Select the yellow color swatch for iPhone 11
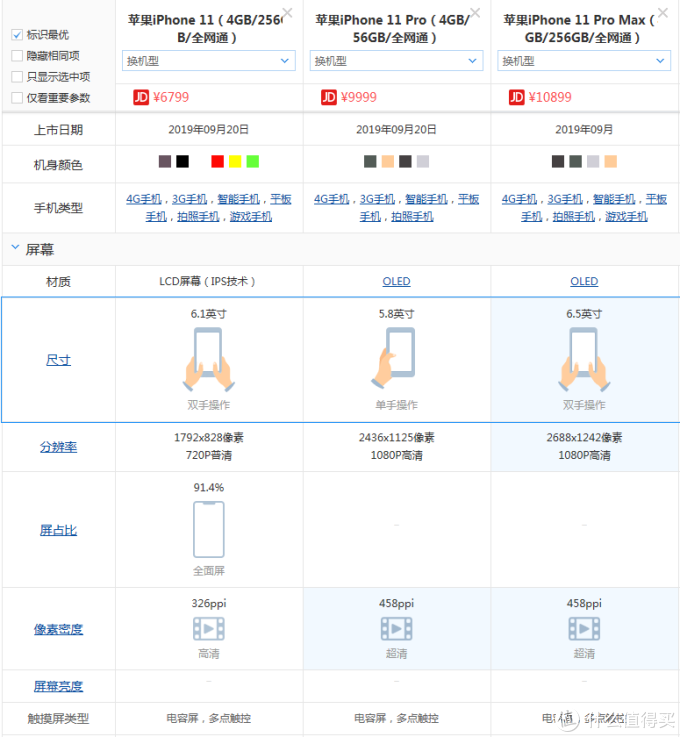The image size is (680, 737). pos(235,162)
